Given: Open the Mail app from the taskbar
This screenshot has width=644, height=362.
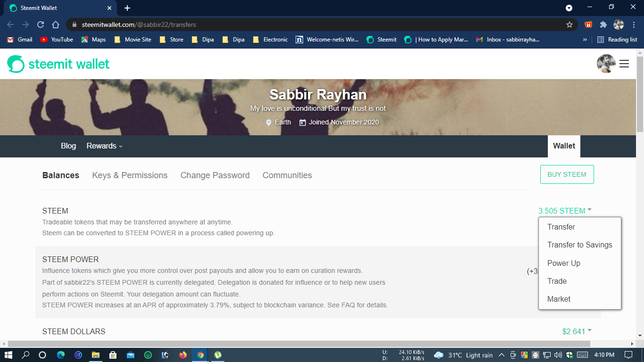Looking at the screenshot, I should [x=131, y=355].
